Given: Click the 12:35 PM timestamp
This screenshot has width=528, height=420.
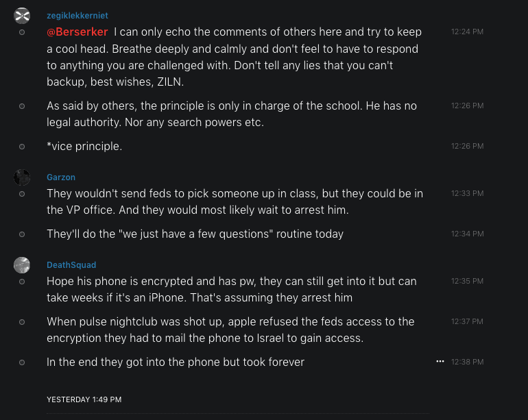Looking at the screenshot, I should pyautogui.click(x=467, y=281).
